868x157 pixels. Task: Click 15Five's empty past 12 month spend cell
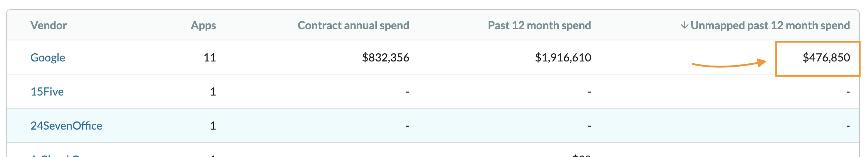(x=589, y=91)
